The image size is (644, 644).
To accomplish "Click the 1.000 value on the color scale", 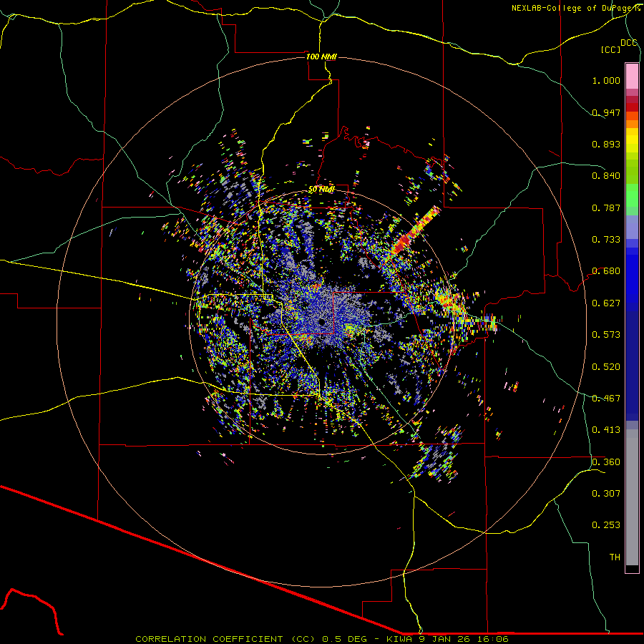I will click(x=606, y=80).
